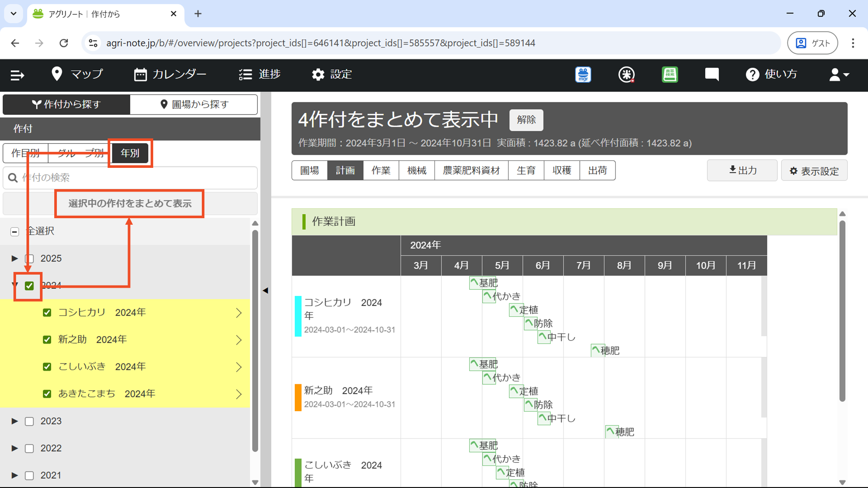Viewport: 868px width, 488px height.
Task: Uncheck コシヒカリ 2024年 checkbox
Action: click(x=47, y=313)
